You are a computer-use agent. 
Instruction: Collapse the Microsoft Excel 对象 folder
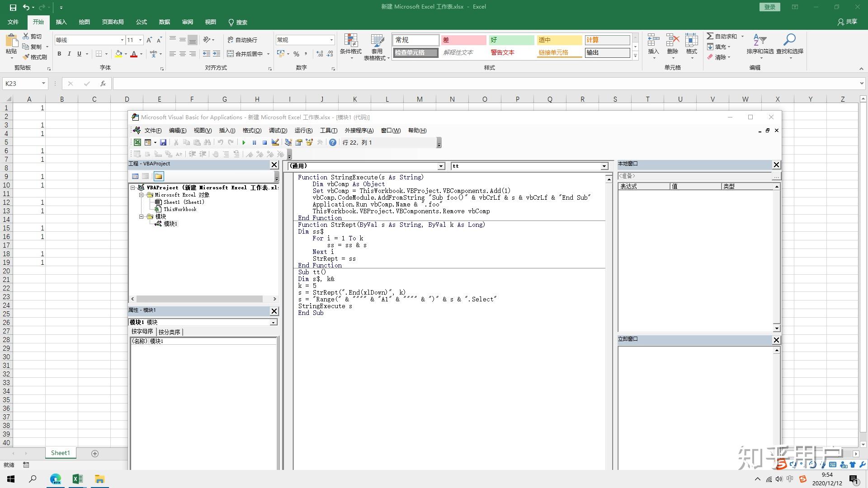[x=142, y=195]
